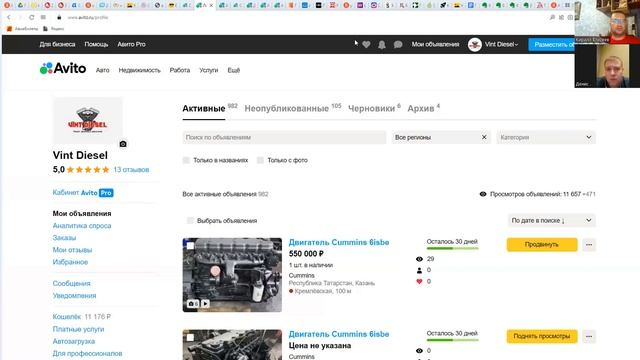Select first listing checkbox on its thumbnail

[x=190, y=246]
